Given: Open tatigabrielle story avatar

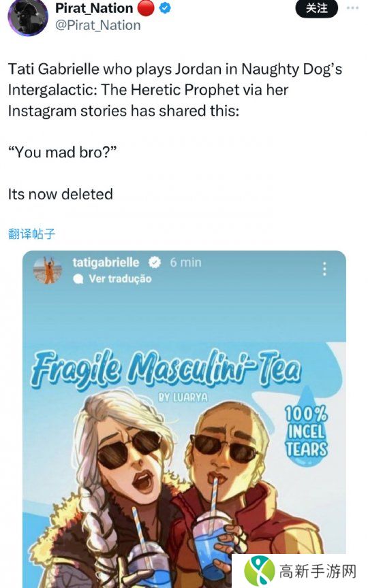Looking at the screenshot, I should pyautogui.click(x=48, y=270).
